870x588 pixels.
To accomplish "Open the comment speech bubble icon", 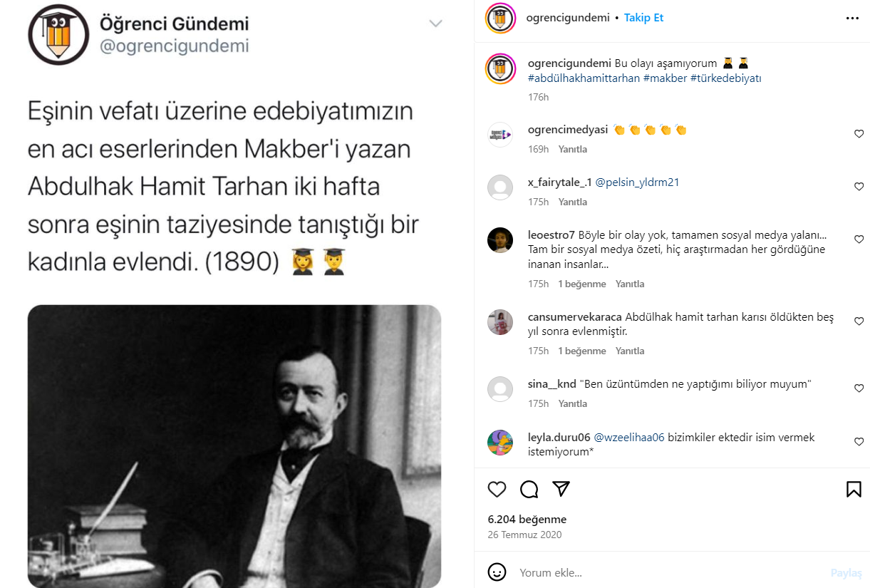I will coord(529,489).
